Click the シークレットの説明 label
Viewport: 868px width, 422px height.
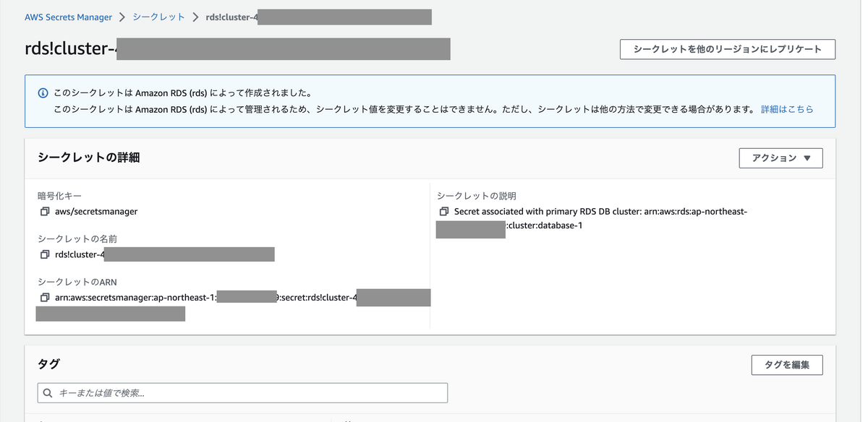pyautogui.click(x=477, y=196)
